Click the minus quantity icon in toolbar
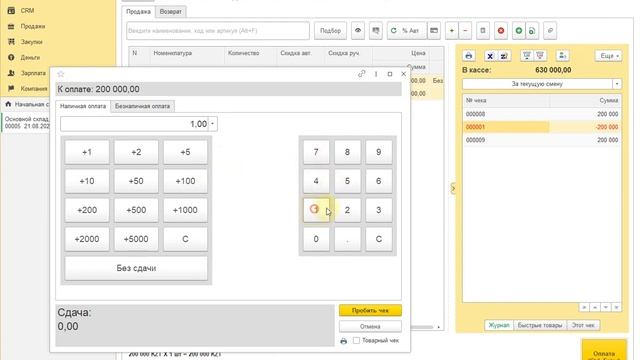The image size is (640, 360). [465, 31]
